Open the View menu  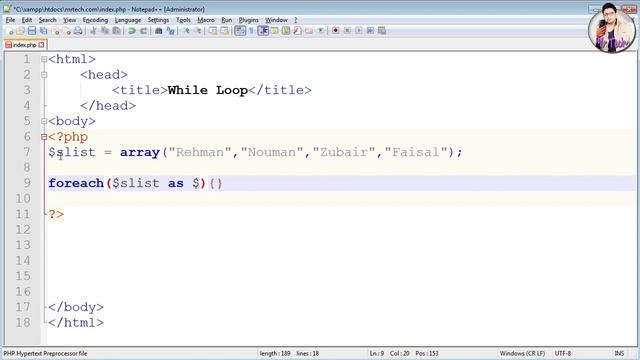[69, 20]
